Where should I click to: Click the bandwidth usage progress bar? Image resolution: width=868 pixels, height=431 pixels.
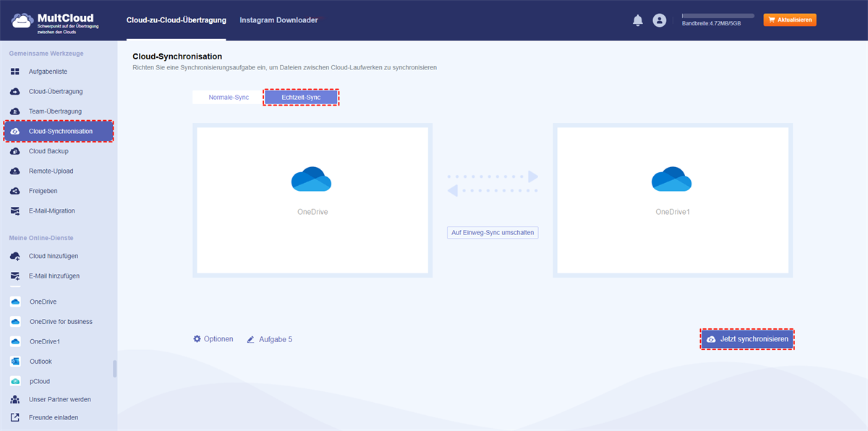coord(718,15)
